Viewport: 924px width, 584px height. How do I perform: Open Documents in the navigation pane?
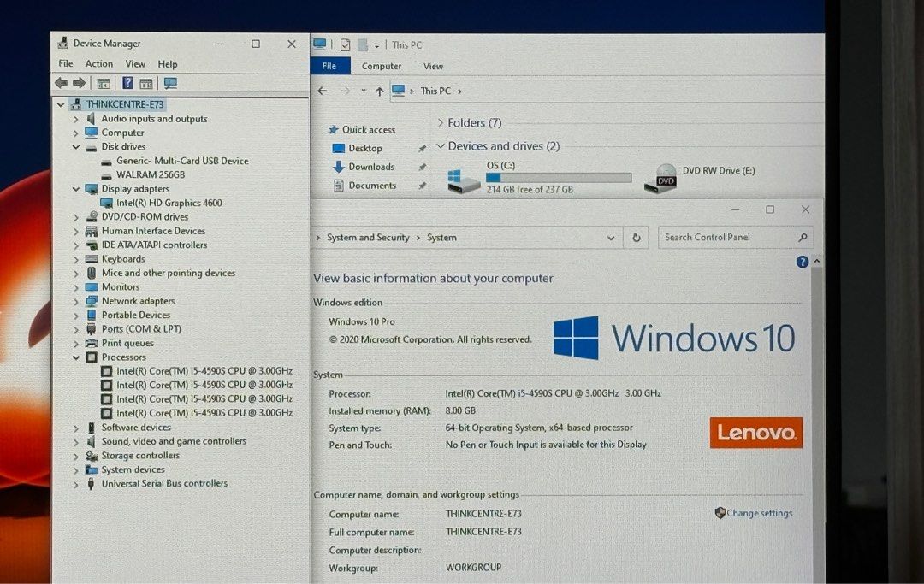[x=372, y=186]
